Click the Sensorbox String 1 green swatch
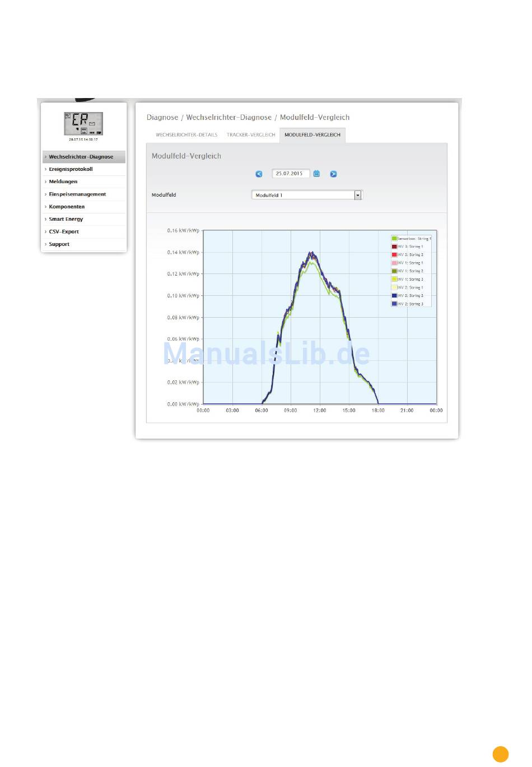The image size is (532, 767). (x=394, y=239)
